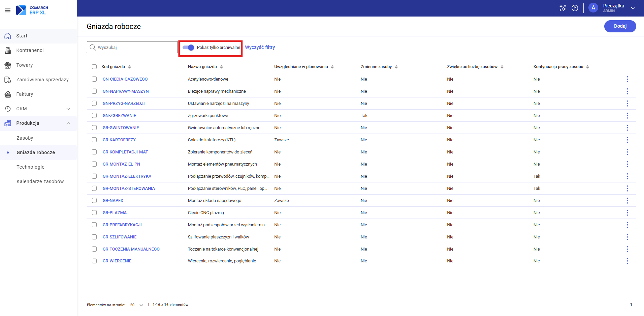Open Technologie submenu item
This screenshot has width=644, height=316.
(31, 167)
